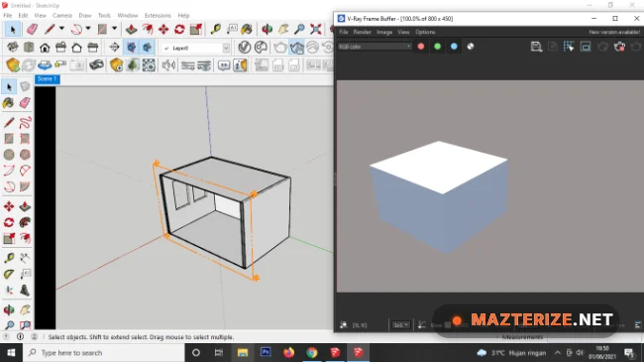Open Task View on the taskbar
644x362 pixels.
coord(219,352)
